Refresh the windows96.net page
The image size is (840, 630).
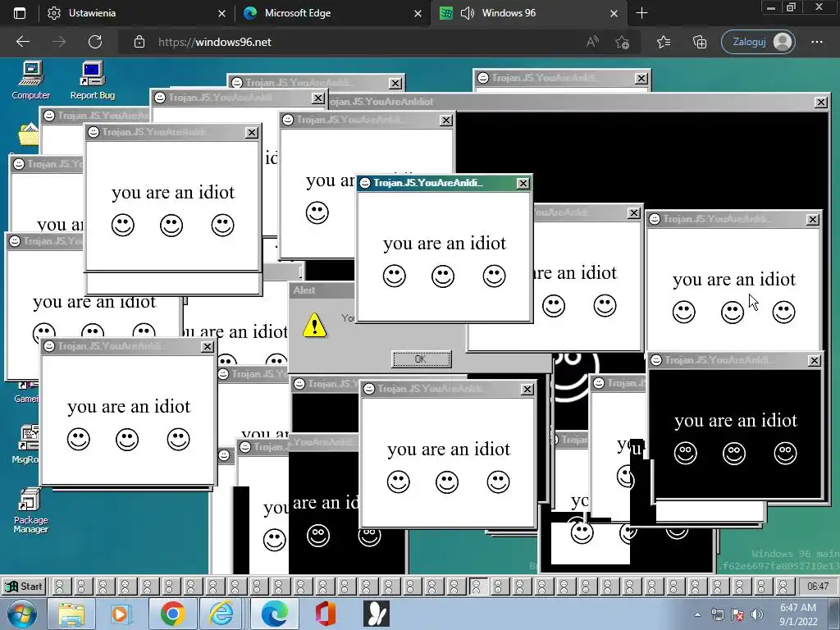coord(95,42)
